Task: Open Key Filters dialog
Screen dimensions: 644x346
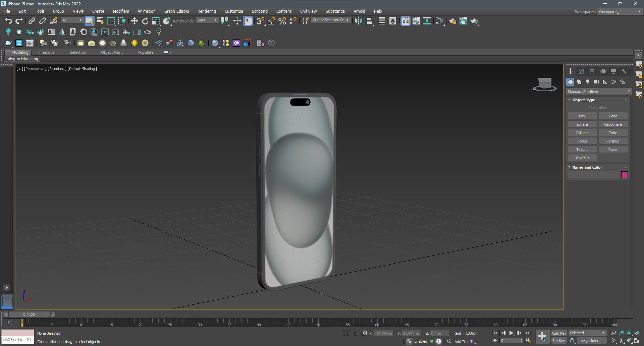Action: (592, 341)
